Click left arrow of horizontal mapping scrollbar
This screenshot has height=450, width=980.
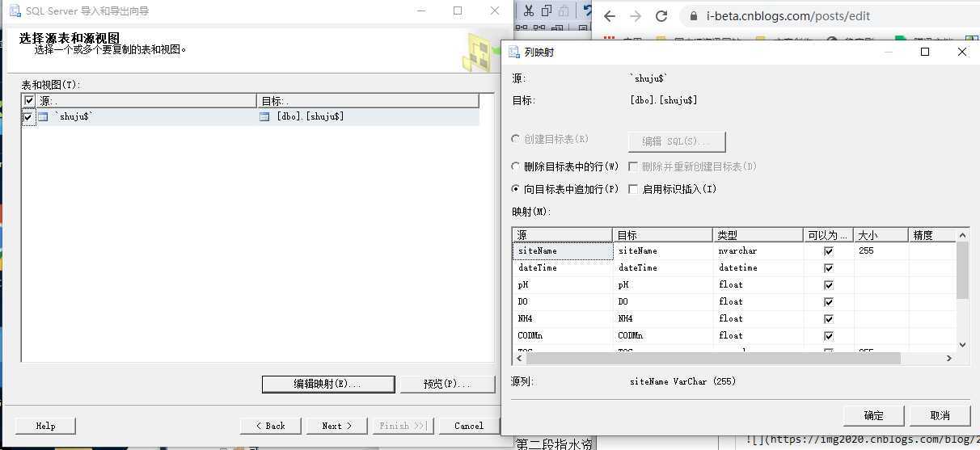[520, 358]
